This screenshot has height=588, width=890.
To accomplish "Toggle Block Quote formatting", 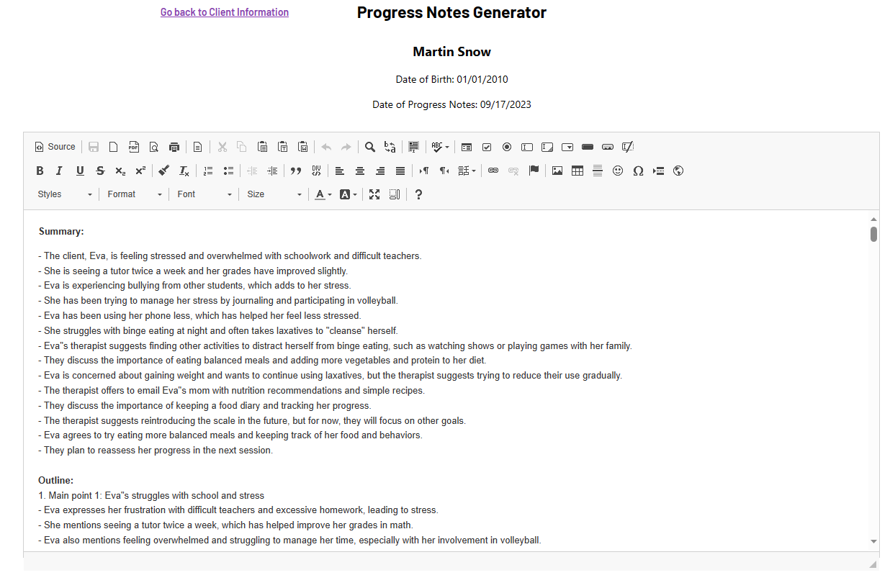I will (x=296, y=171).
